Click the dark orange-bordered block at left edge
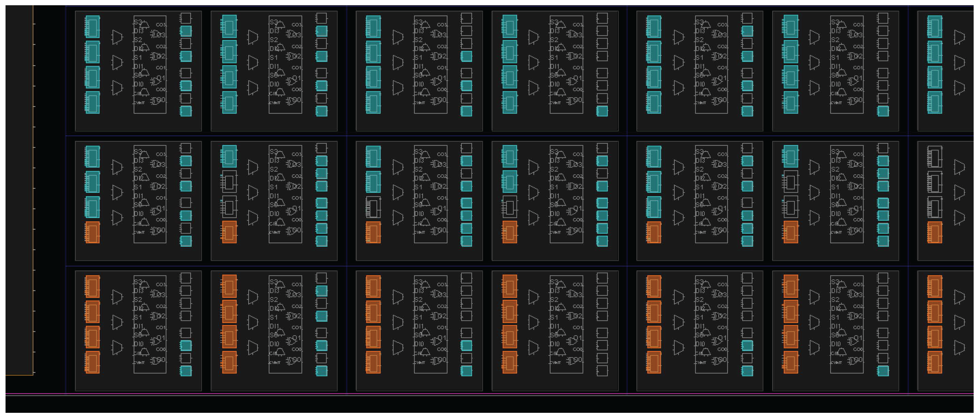 (x=19, y=190)
